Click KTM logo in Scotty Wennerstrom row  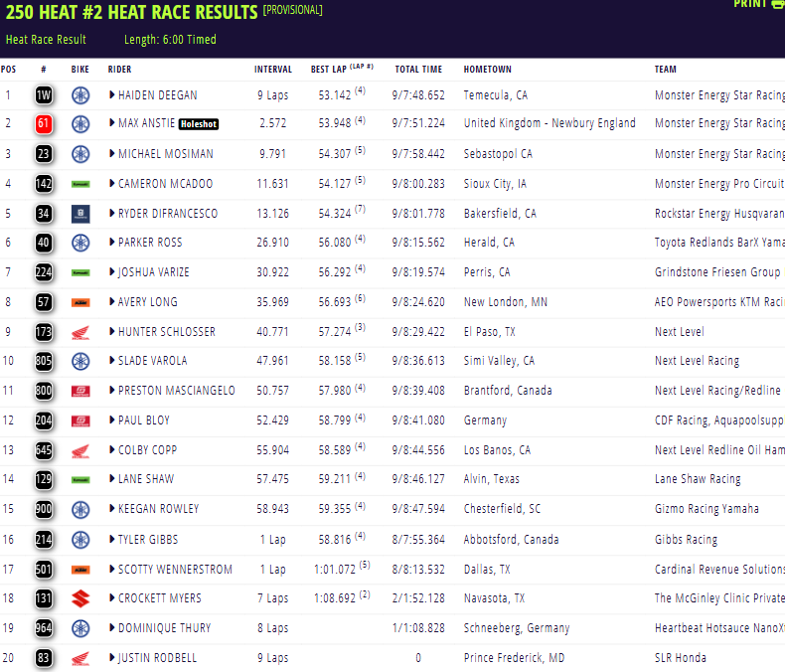click(x=80, y=570)
